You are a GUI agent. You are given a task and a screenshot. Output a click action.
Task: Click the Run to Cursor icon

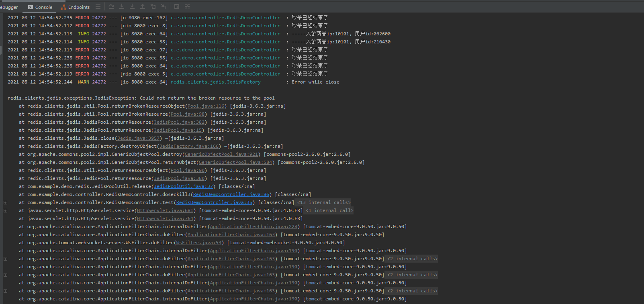pos(164,6)
